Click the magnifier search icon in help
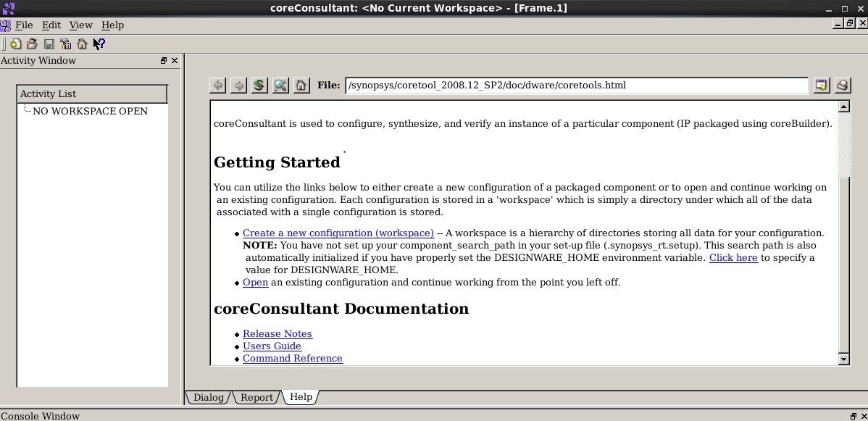 pyautogui.click(x=280, y=86)
